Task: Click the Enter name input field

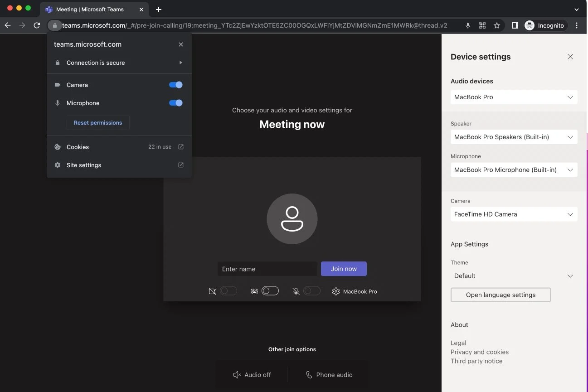Action: tap(267, 268)
